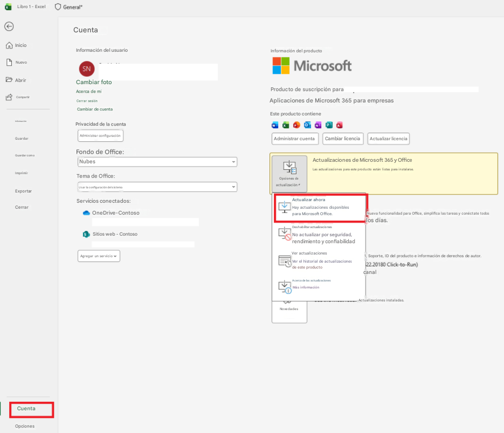
Task: Click the Outlook app icon
Action: click(x=307, y=125)
